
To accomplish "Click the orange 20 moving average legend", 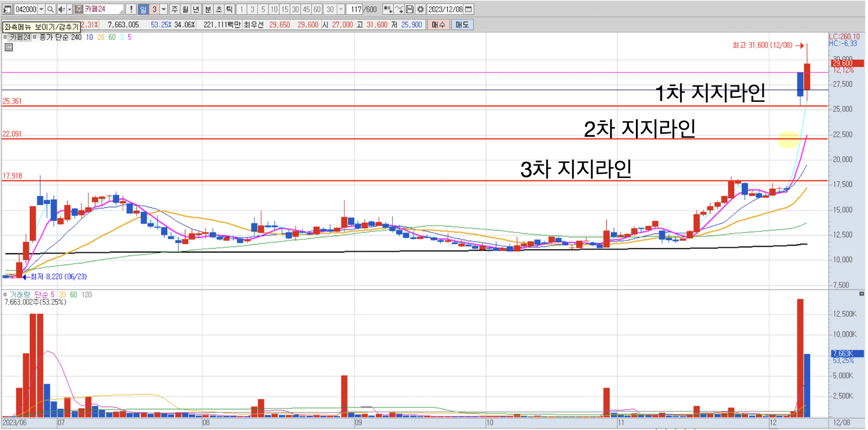I will [x=101, y=37].
